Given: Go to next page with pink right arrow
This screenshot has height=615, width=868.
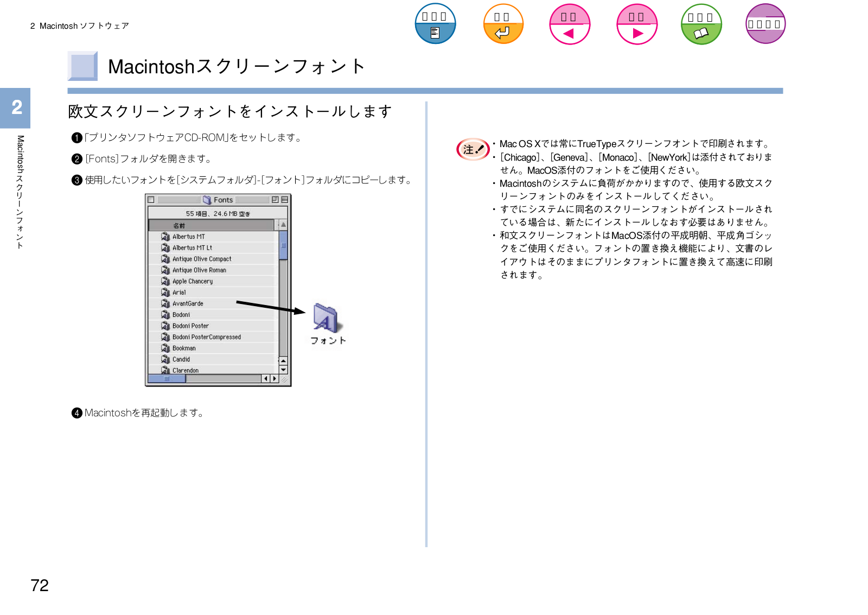Looking at the screenshot, I should pos(637,24).
